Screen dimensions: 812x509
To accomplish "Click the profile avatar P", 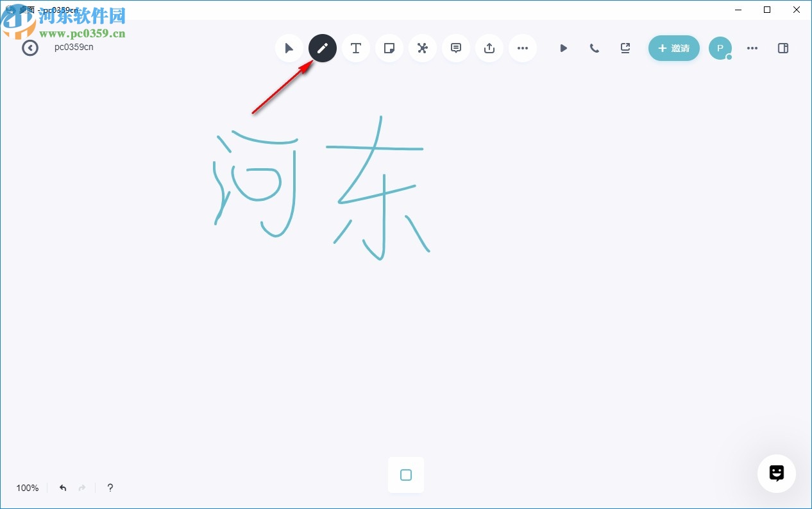I will click(x=720, y=47).
